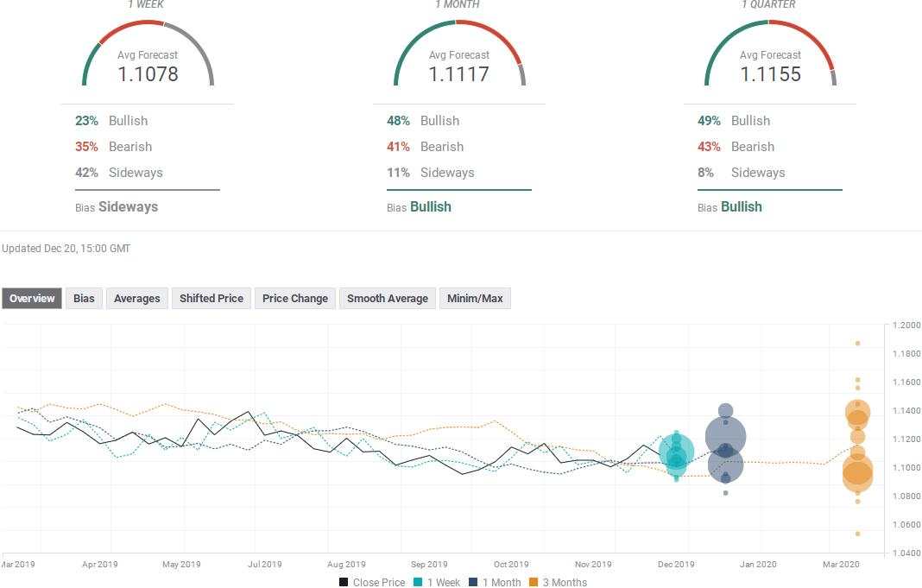Click the large navy 1 Month forecast bubble
The width and height of the screenshot is (922, 588).
click(x=726, y=437)
